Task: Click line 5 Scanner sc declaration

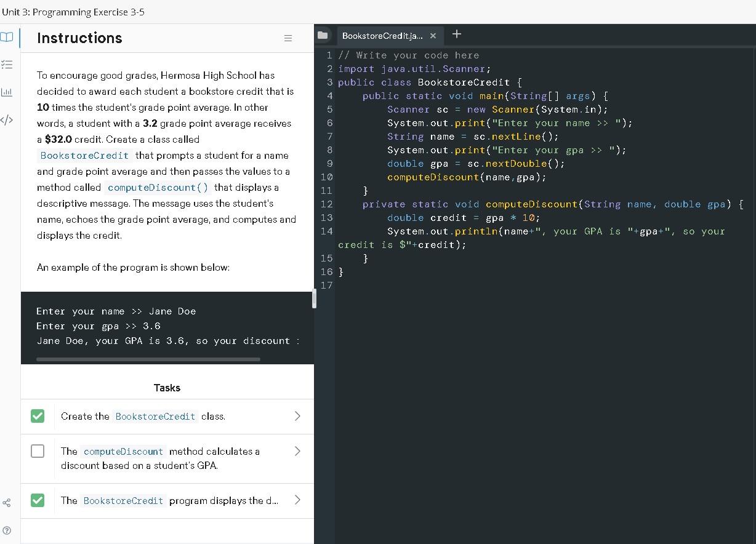Action: [x=497, y=110]
